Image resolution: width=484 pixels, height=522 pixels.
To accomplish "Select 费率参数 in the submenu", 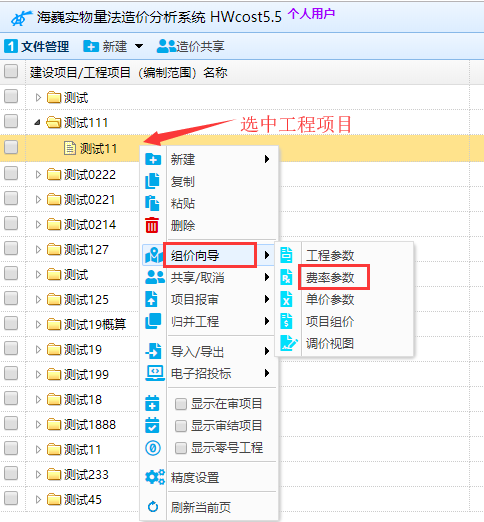I will 330,277.
